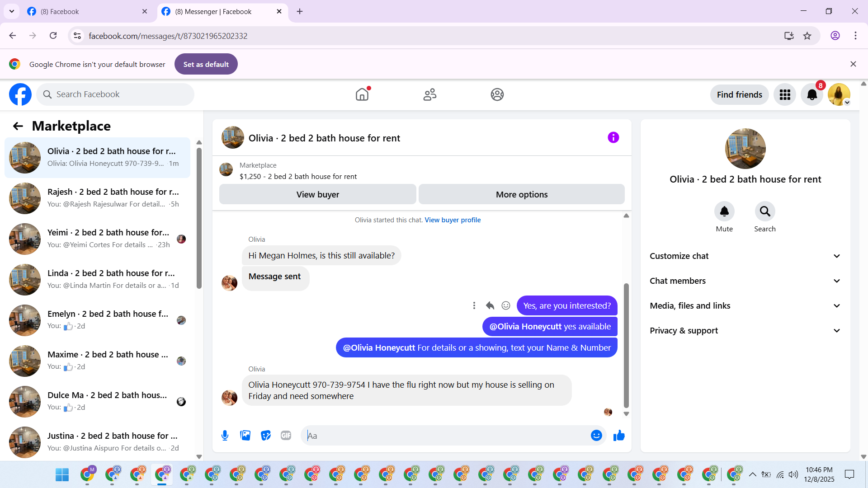
Task: Expand the Privacy & support section
Action: [745, 331]
